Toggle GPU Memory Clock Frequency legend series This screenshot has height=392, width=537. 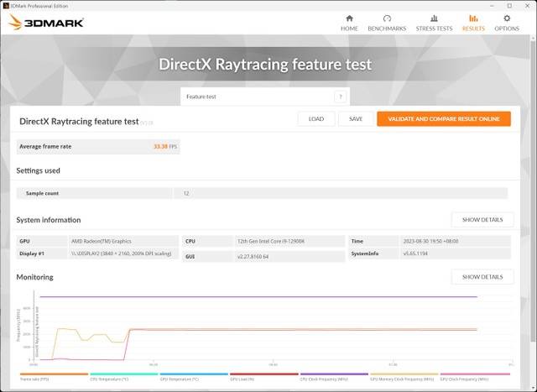tap(404, 377)
